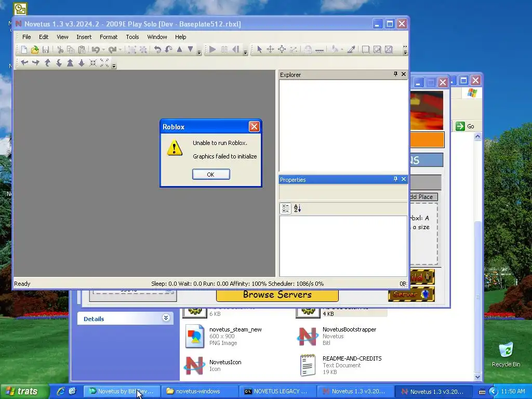Open the Window menu
532x399 pixels.
pyautogui.click(x=157, y=37)
